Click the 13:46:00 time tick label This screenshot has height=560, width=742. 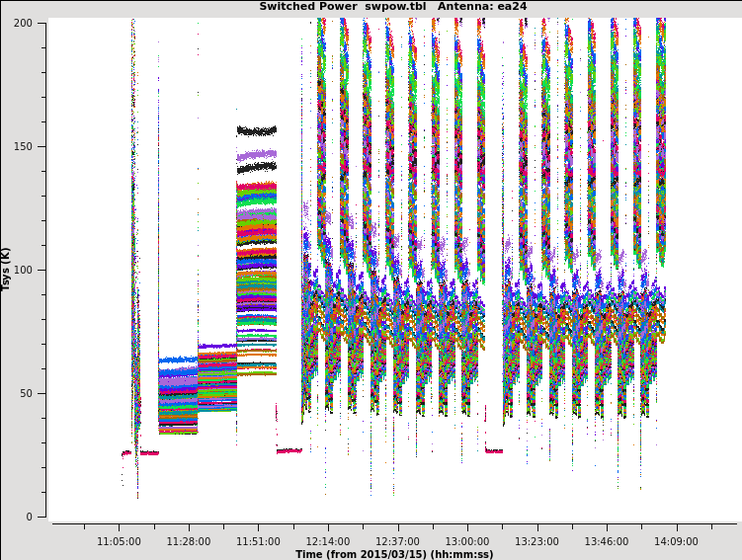click(x=606, y=541)
